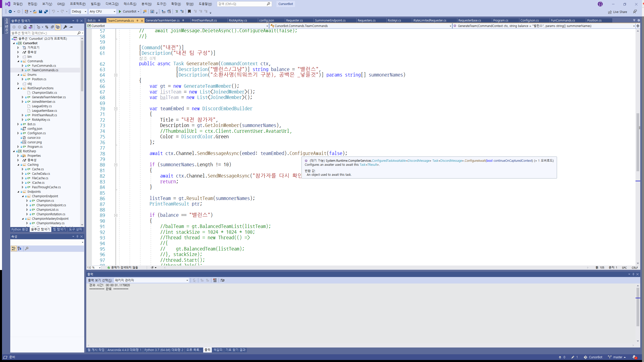Click Sync with Active Document icon
The height and width of the screenshot is (362, 644).
47,27
